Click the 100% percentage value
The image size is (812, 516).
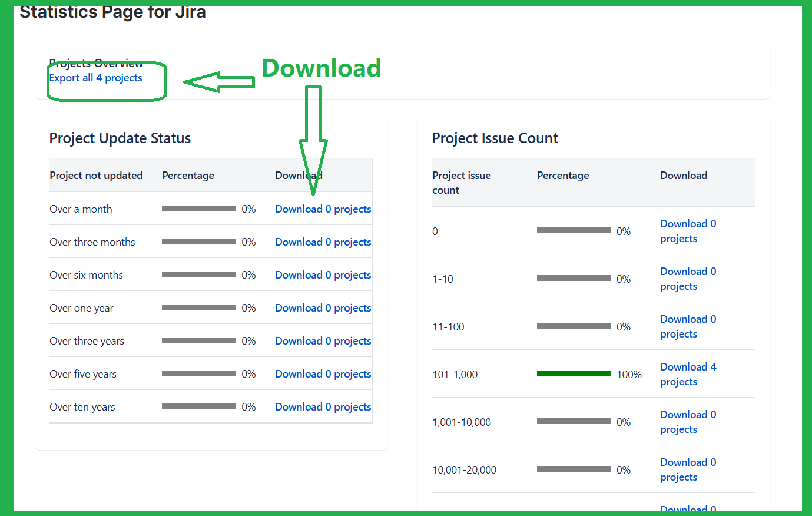(x=629, y=375)
